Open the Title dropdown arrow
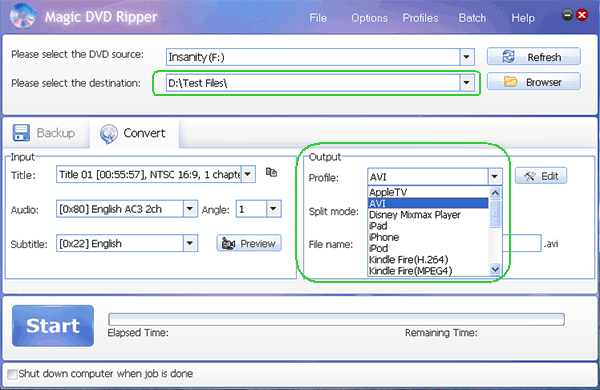This screenshot has height=390, width=600. pyautogui.click(x=248, y=175)
